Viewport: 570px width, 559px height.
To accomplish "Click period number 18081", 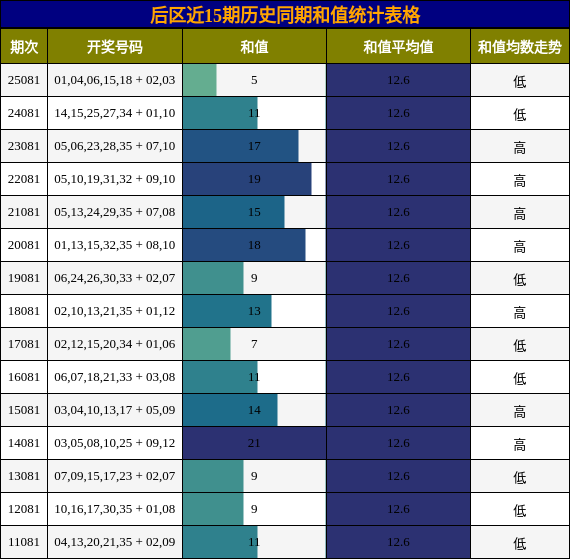I will coord(24,311).
